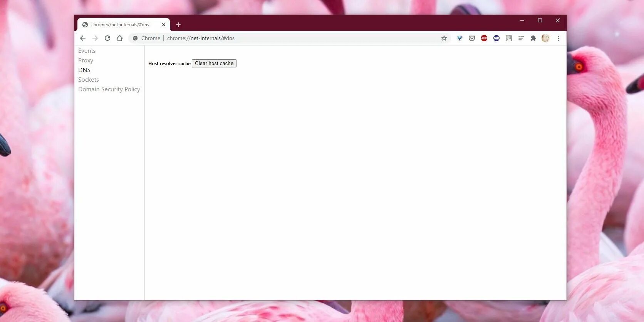Go back to the previous page
Screen dimensions: 644x322
[x=83, y=38]
